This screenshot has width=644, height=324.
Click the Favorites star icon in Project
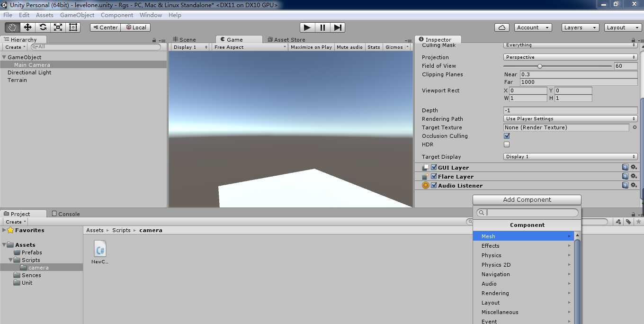(x=10, y=230)
